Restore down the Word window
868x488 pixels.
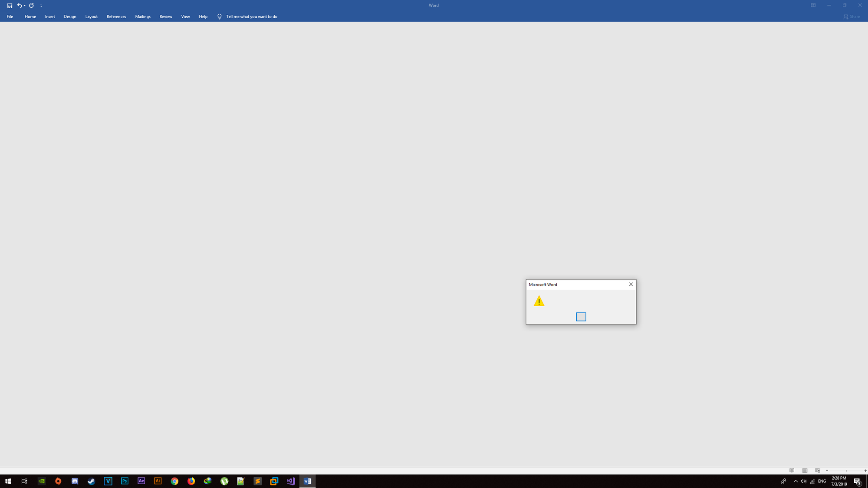tap(845, 5)
